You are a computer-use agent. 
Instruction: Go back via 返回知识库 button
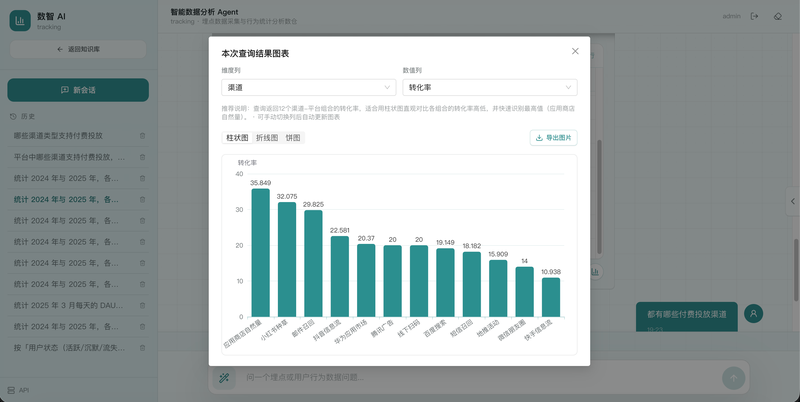tap(78, 49)
